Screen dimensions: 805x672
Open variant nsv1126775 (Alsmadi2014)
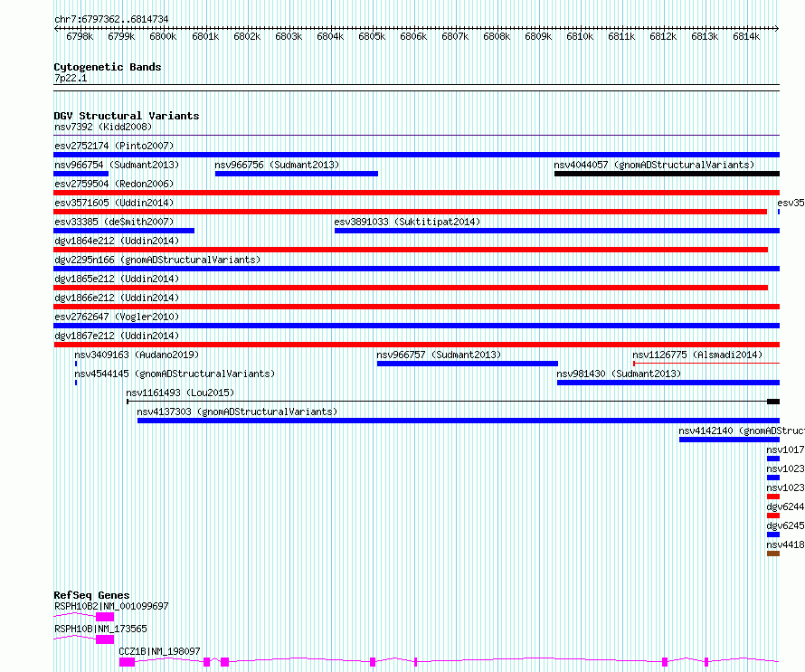[x=697, y=355]
